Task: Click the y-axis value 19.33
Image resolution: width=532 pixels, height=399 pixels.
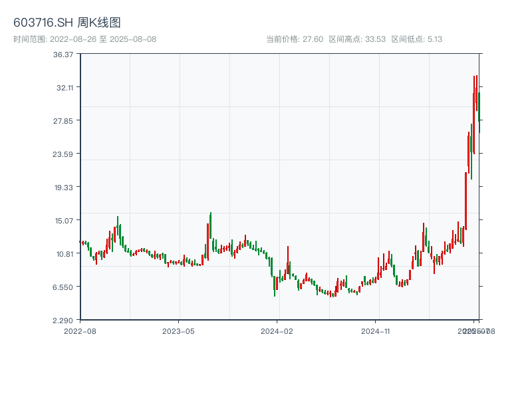Action: [x=64, y=188]
